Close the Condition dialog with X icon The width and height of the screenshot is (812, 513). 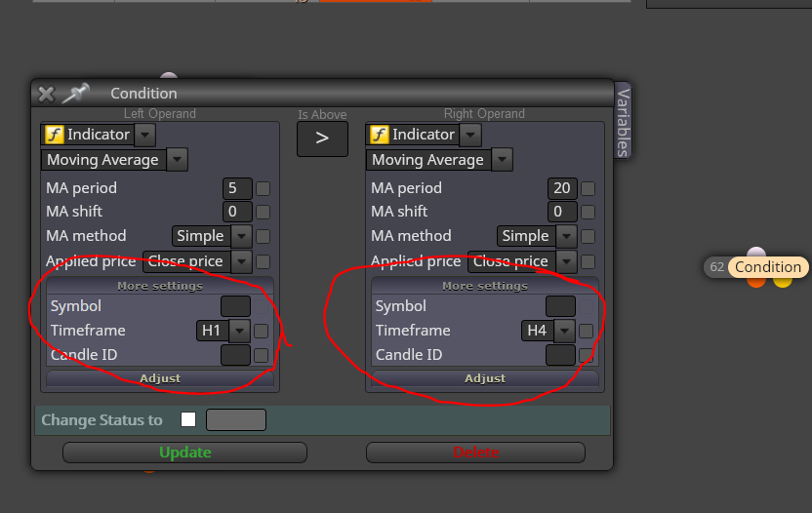(x=46, y=94)
